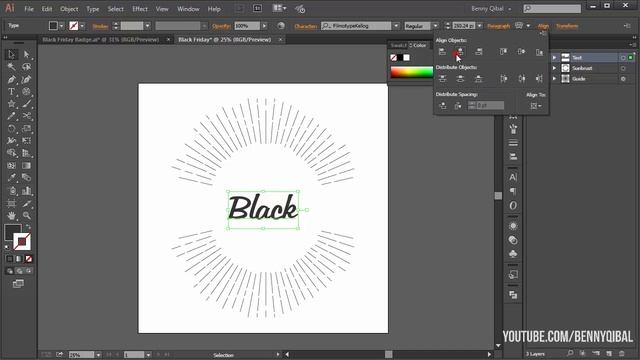Click Horizontal Align Left in Align Objects

click(x=442, y=52)
